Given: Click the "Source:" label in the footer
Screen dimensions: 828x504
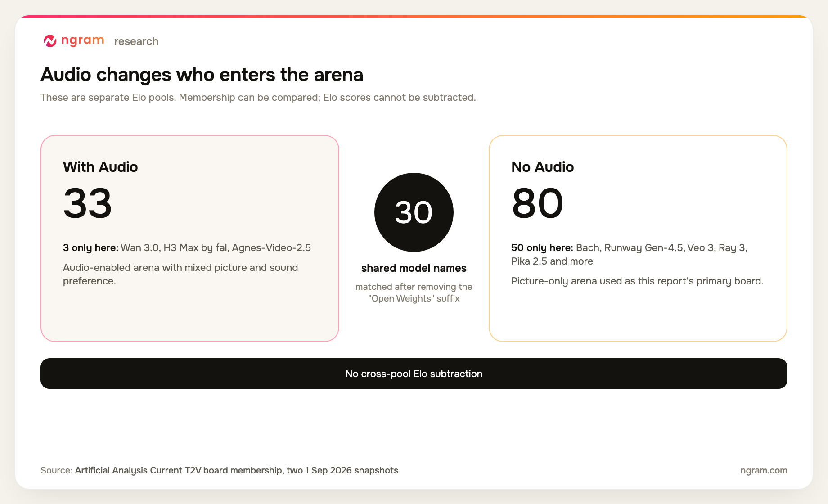Looking at the screenshot, I should (x=56, y=470).
